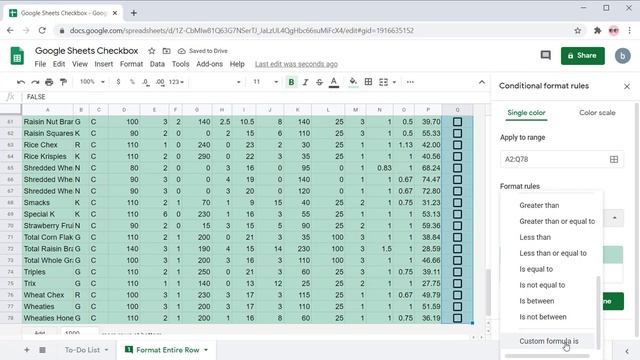Click the select data range grid icon
The image size is (640, 360).
point(614,159)
